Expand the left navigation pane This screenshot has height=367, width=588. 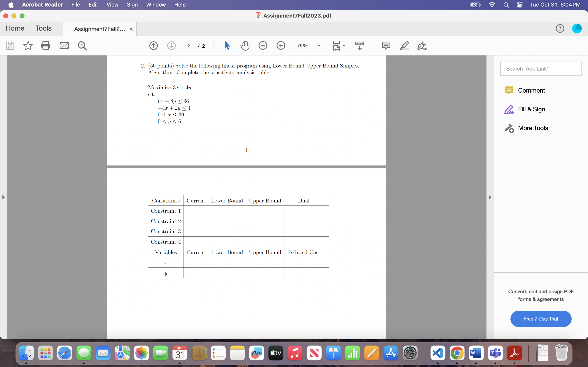point(3,197)
